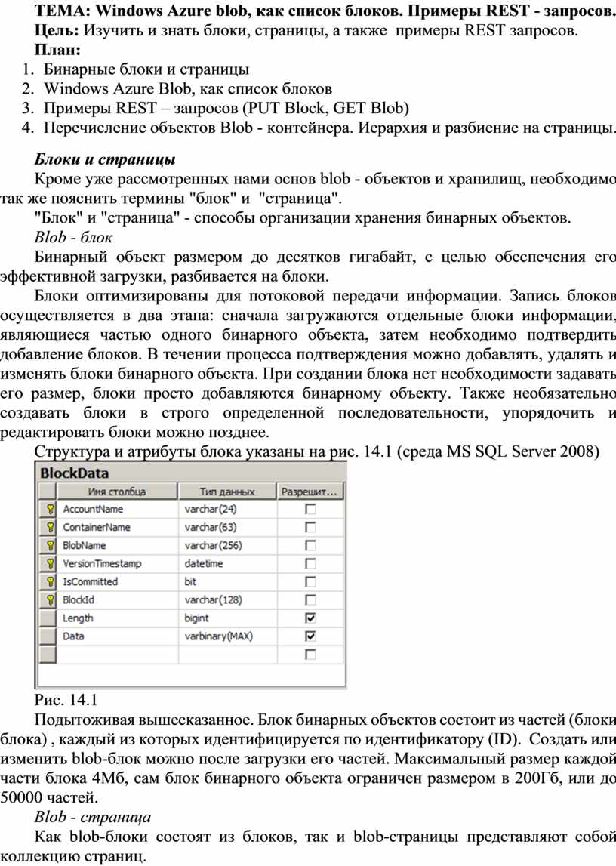Select the Data column name cell

[x=117, y=636]
